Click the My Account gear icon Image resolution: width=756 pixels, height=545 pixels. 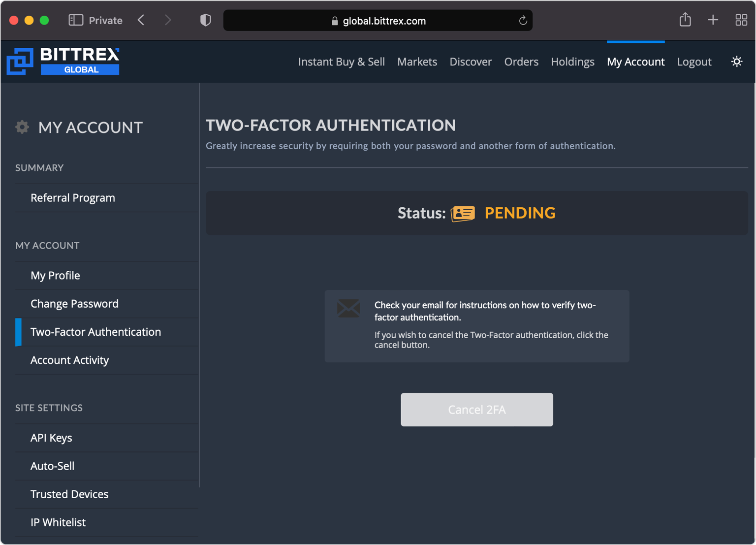click(22, 127)
